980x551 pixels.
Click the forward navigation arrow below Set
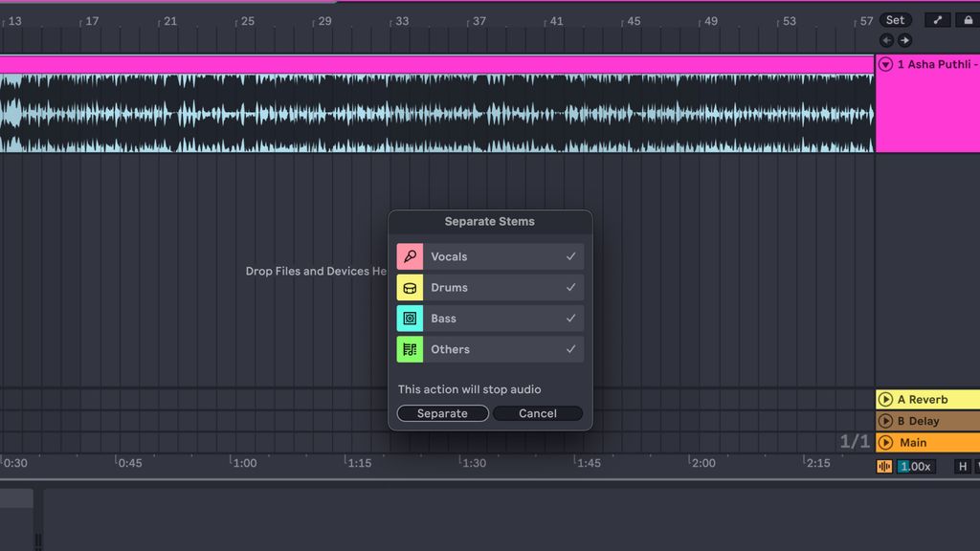tap(903, 39)
